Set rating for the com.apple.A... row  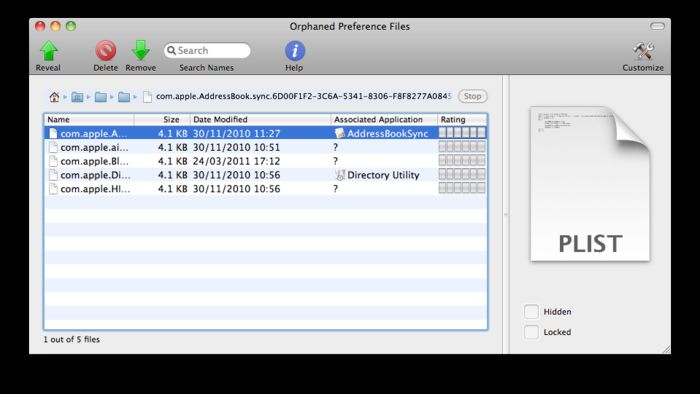pyautogui.click(x=462, y=133)
